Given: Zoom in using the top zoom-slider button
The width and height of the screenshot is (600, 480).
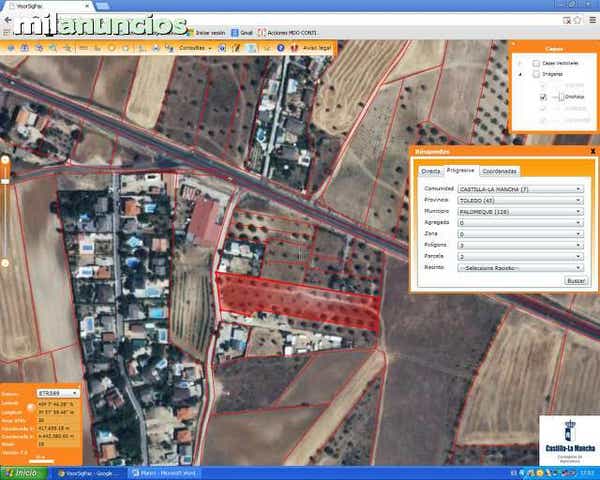Looking at the screenshot, I should coord(5,159).
